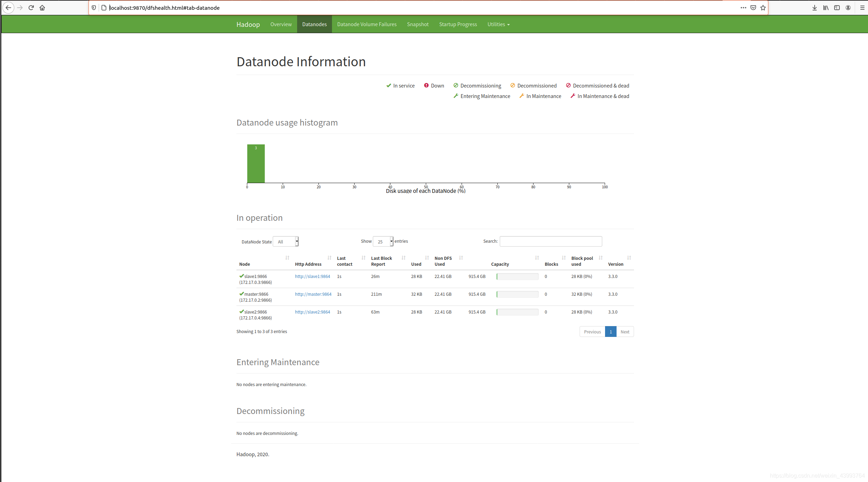This screenshot has height=482, width=868.
Task: Sort table by the Node column sort icon
Action: click(287, 258)
